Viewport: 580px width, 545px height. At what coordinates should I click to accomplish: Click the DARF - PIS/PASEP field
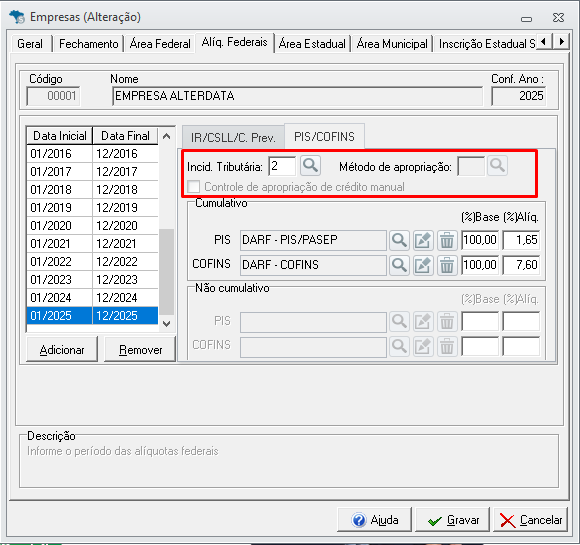313,240
